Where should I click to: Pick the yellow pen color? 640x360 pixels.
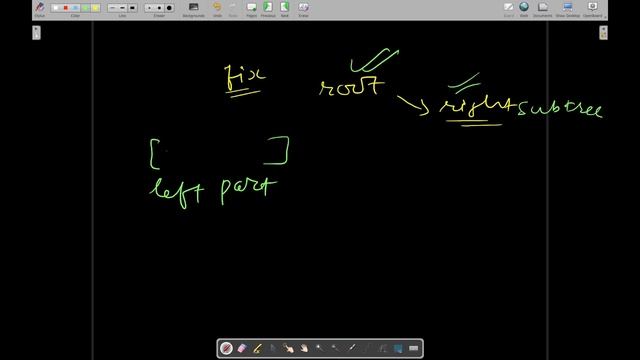point(95,8)
